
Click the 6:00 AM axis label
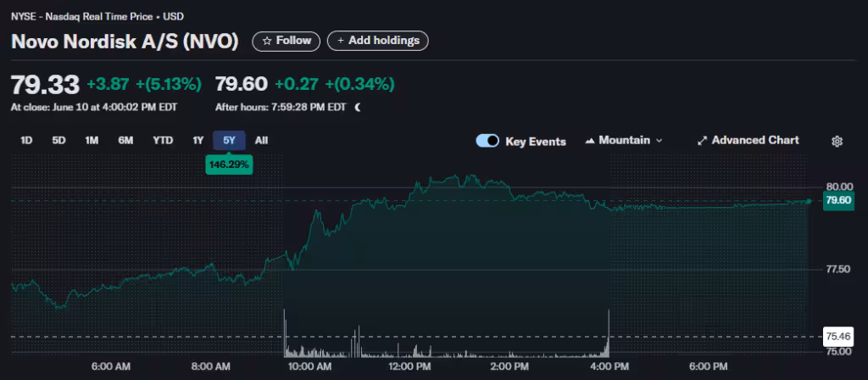pos(111,366)
